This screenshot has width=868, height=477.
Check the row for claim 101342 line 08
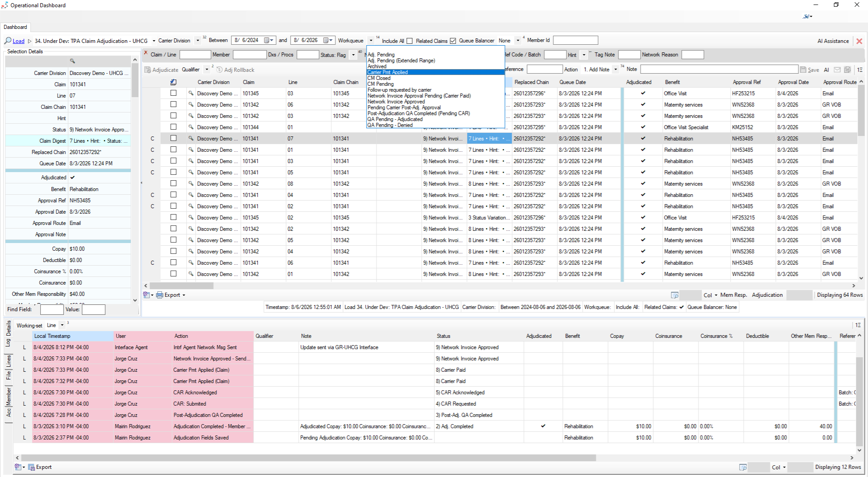coord(173,183)
